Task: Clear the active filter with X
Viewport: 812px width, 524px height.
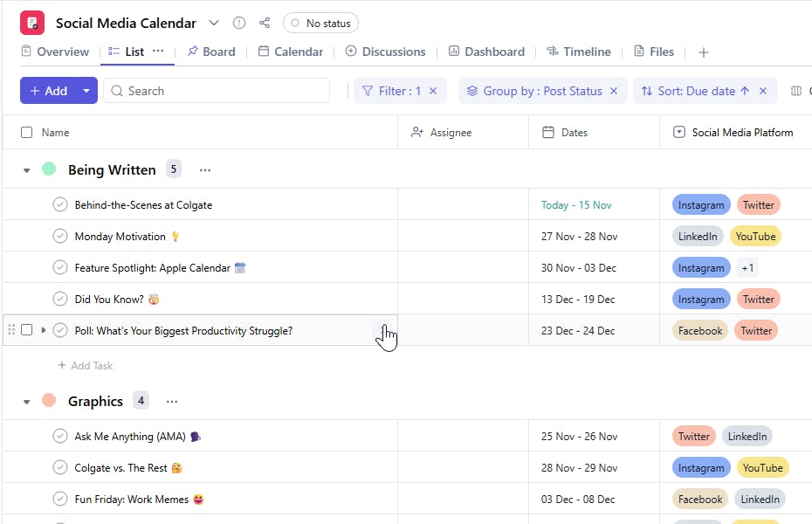Action: pyautogui.click(x=433, y=91)
